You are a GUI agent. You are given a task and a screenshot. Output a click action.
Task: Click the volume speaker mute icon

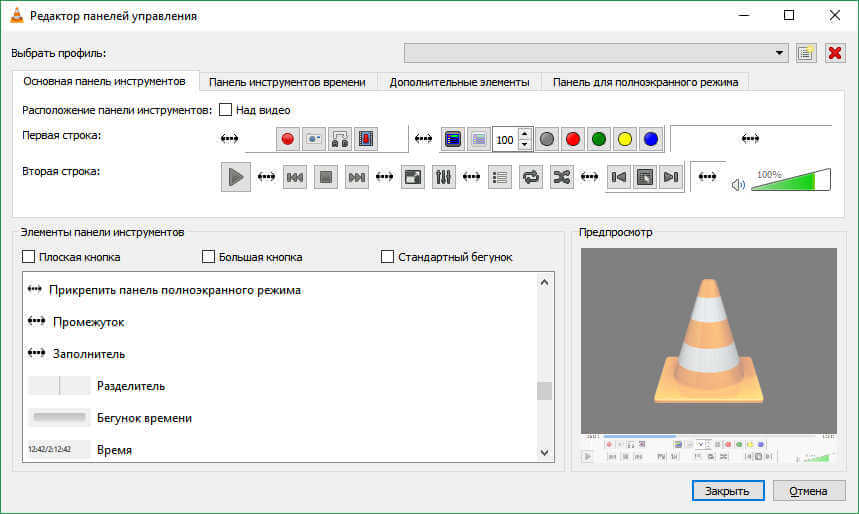click(x=738, y=184)
